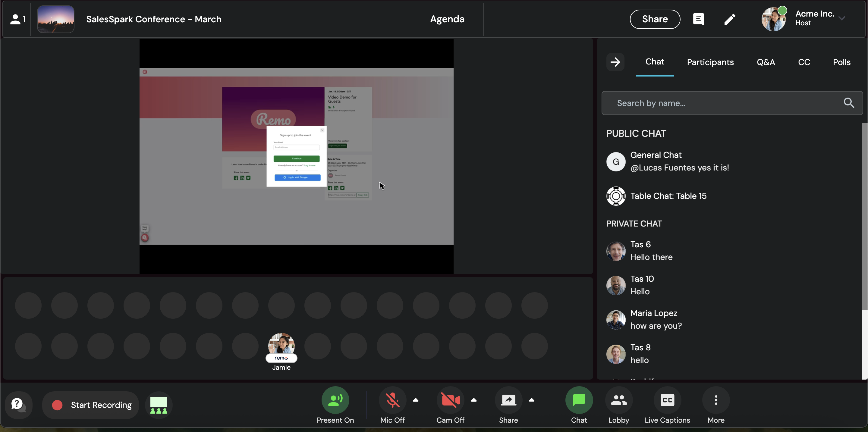The height and width of the screenshot is (432, 868).
Task: Switch to the Q&A tab
Action: pyautogui.click(x=766, y=62)
